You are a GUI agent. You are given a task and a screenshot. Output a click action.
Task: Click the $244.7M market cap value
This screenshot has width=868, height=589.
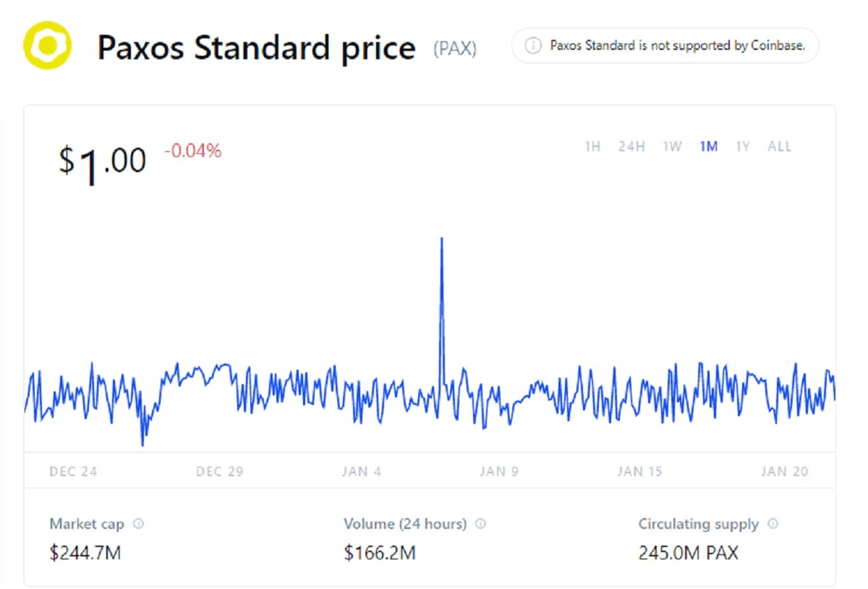pyautogui.click(x=85, y=554)
